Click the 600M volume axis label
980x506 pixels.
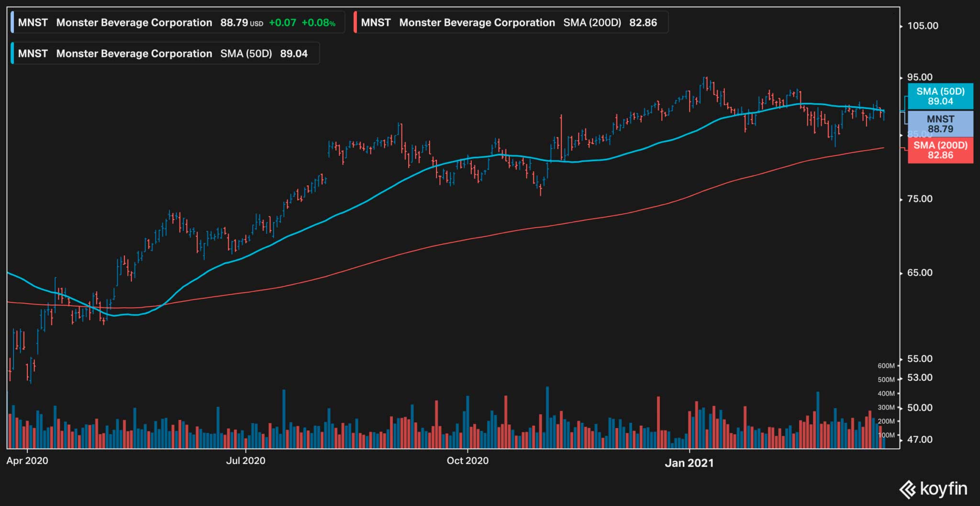pyautogui.click(x=886, y=366)
